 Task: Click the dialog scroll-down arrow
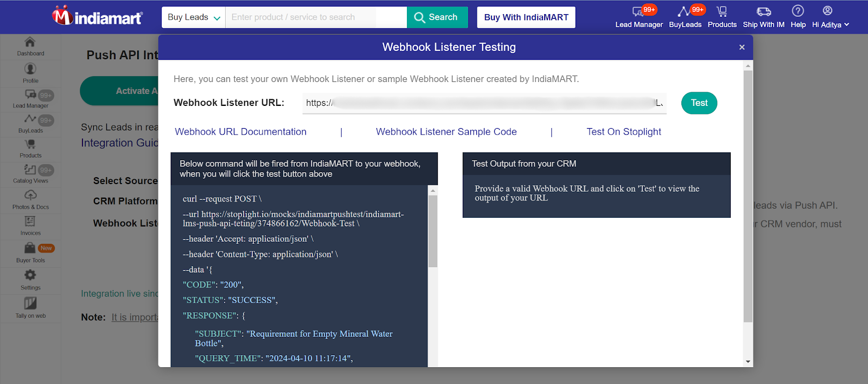748,362
